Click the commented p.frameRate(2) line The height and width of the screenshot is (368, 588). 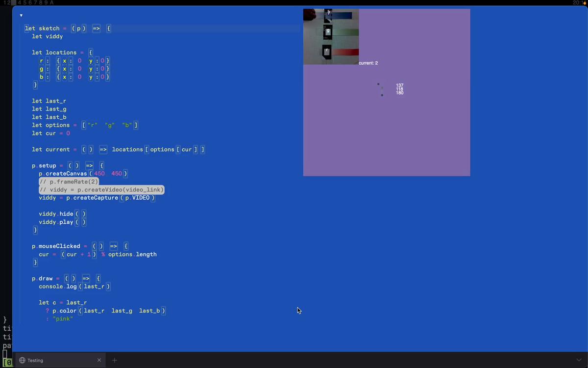[x=69, y=182]
